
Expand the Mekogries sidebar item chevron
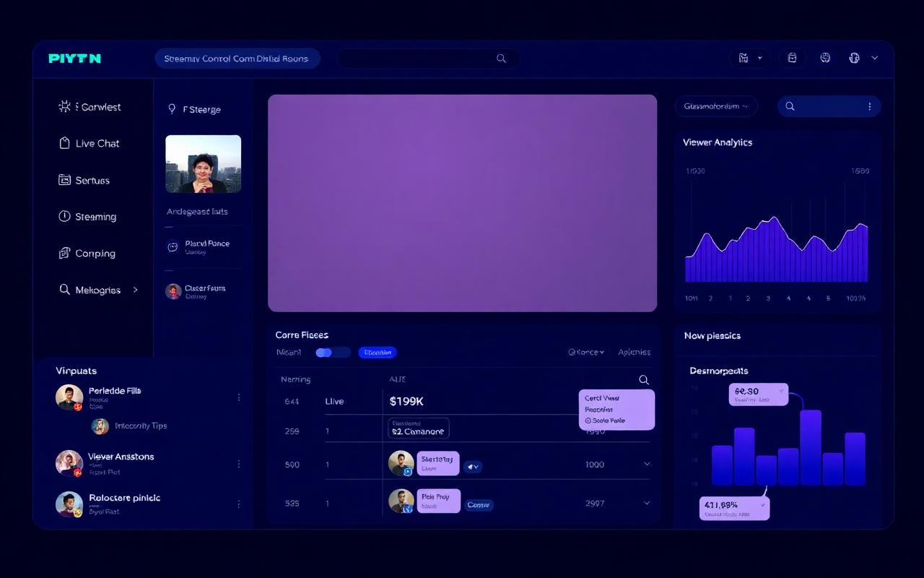pos(135,290)
